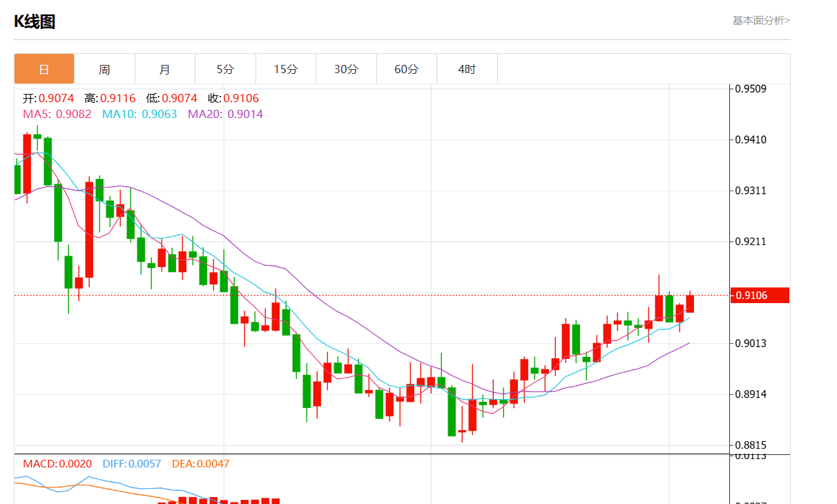Click the MA20: 0.9014 indicator text
This screenshot has height=504, width=837.
[225, 114]
